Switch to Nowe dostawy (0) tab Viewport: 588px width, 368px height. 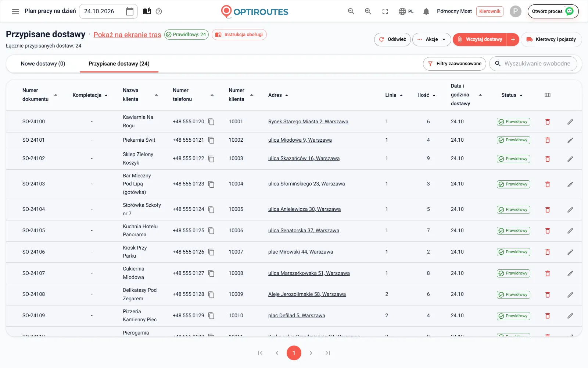pos(43,64)
